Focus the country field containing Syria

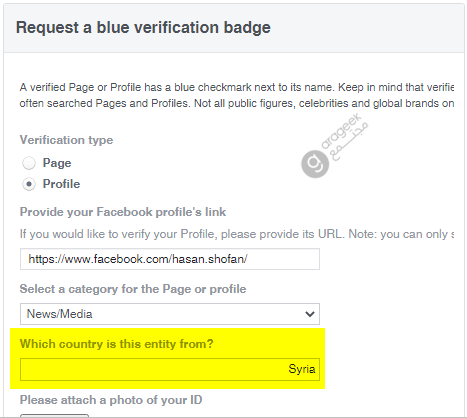[170, 369]
